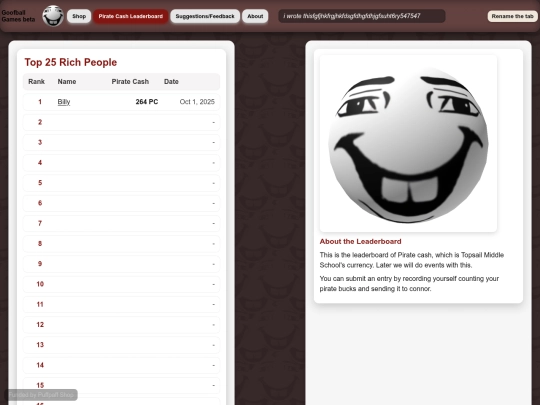Click the Rank column header

[37, 82]
